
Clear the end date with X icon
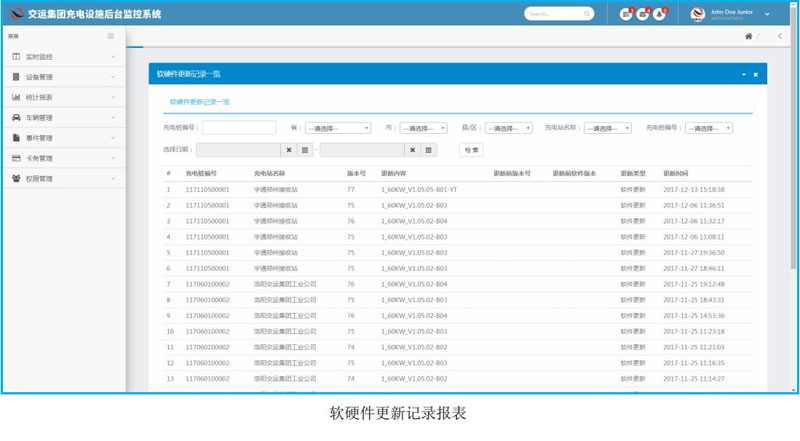[x=413, y=150]
